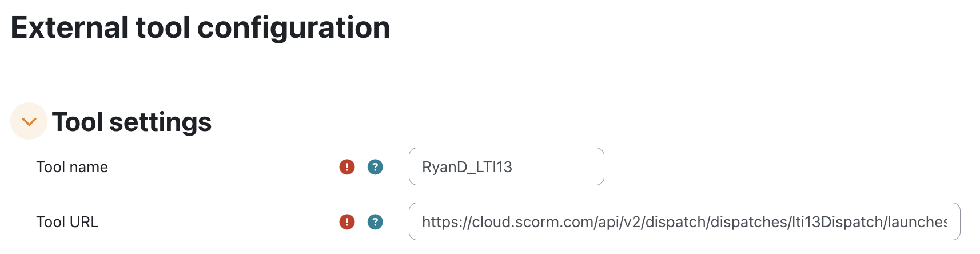Collapse the Tool settings section chevron
The width and height of the screenshot is (980, 254).
(x=29, y=121)
